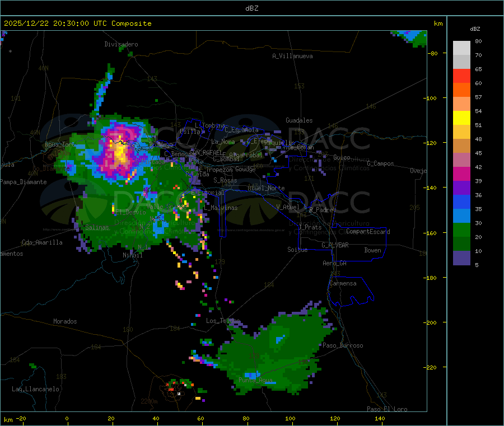Click the 'Paso_Barroso' map label

pyautogui.click(x=343, y=345)
